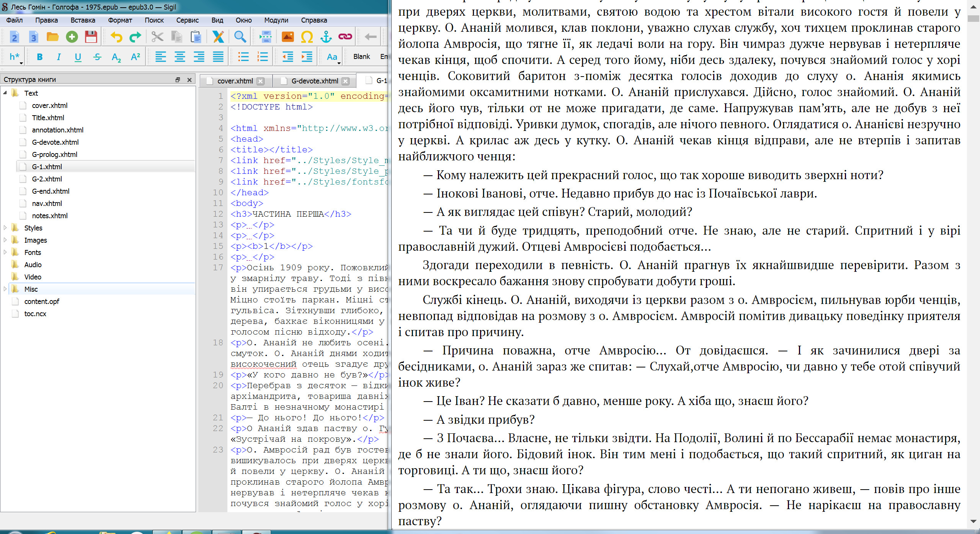This screenshot has width=980, height=534.
Task: Close the cover.xhtml tab
Action: pyautogui.click(x=261, y=81)
